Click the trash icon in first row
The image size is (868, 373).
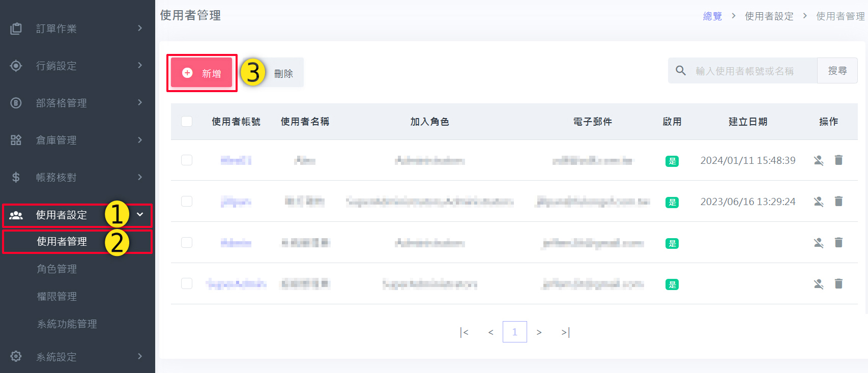[x=838, y=160]
